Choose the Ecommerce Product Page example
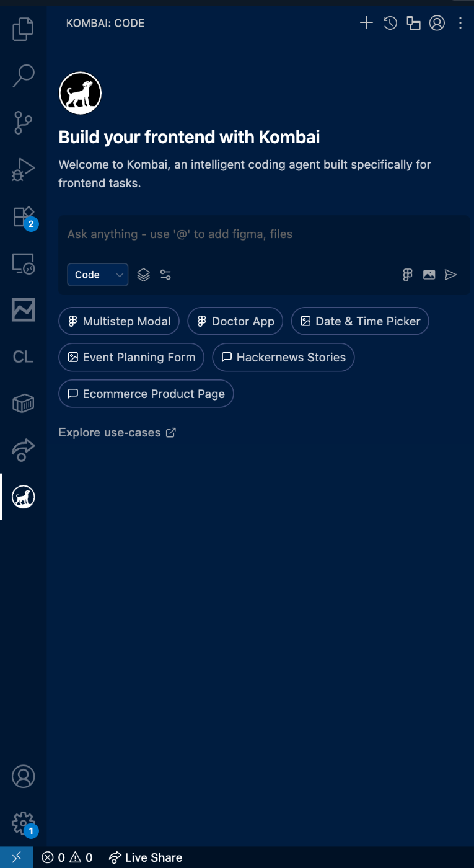474x868 pixels. pyautogui.click(x=146, y=394)
